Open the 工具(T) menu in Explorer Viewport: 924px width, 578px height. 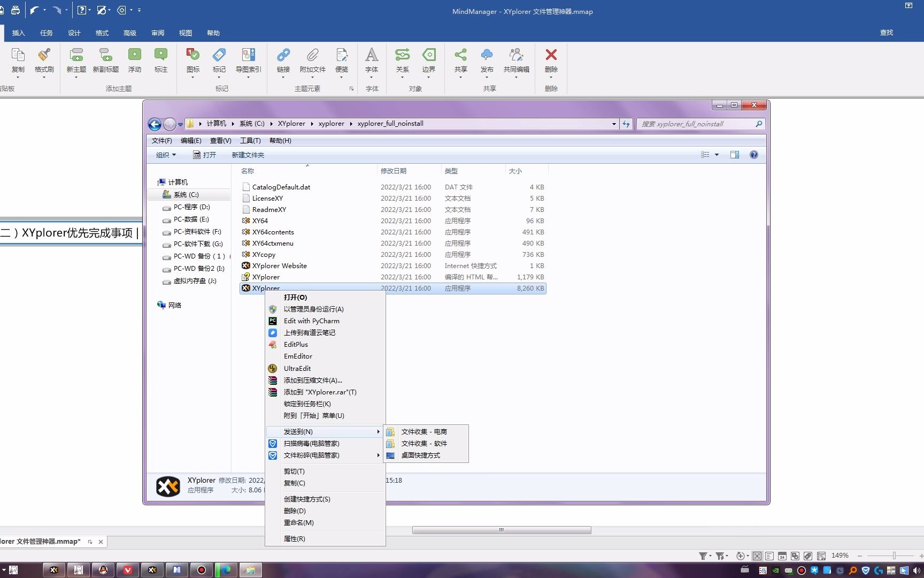pos(250,141)
